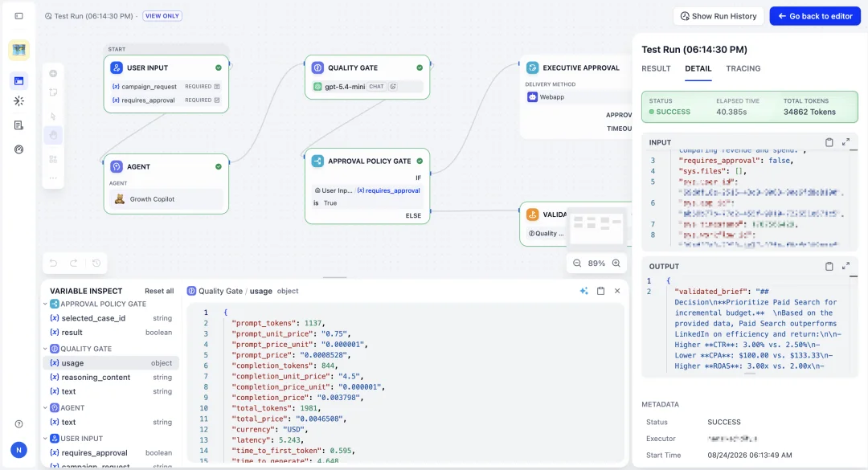Toggle the sidebar collapse icon at top left
868x470 pixels.
coord(18,16)
